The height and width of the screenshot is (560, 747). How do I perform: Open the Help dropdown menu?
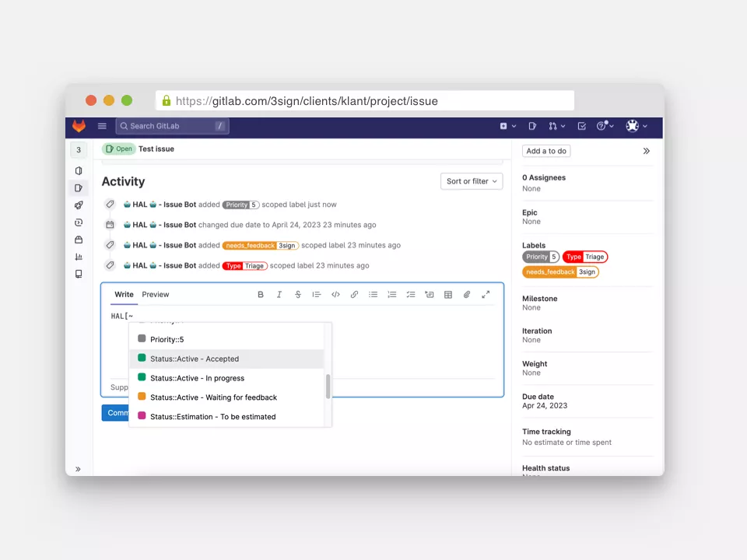605,126
